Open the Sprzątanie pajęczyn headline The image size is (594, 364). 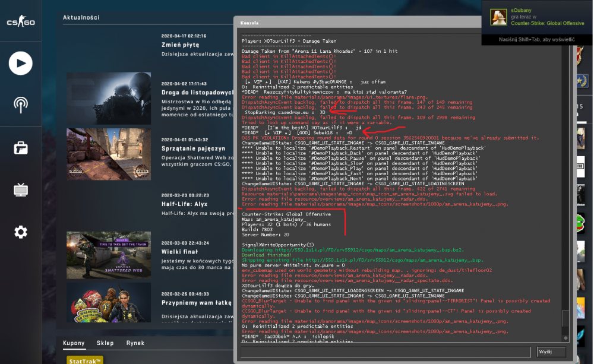(x=193, y=148)
